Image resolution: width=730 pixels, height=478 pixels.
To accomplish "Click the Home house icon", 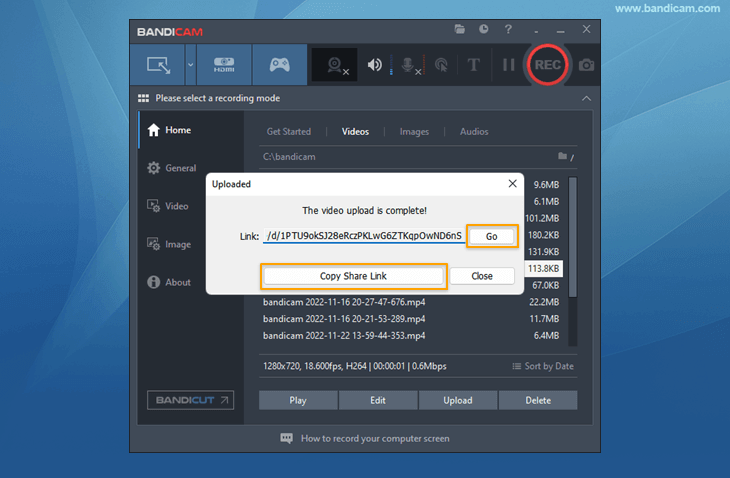I will [x=154, y=130].
